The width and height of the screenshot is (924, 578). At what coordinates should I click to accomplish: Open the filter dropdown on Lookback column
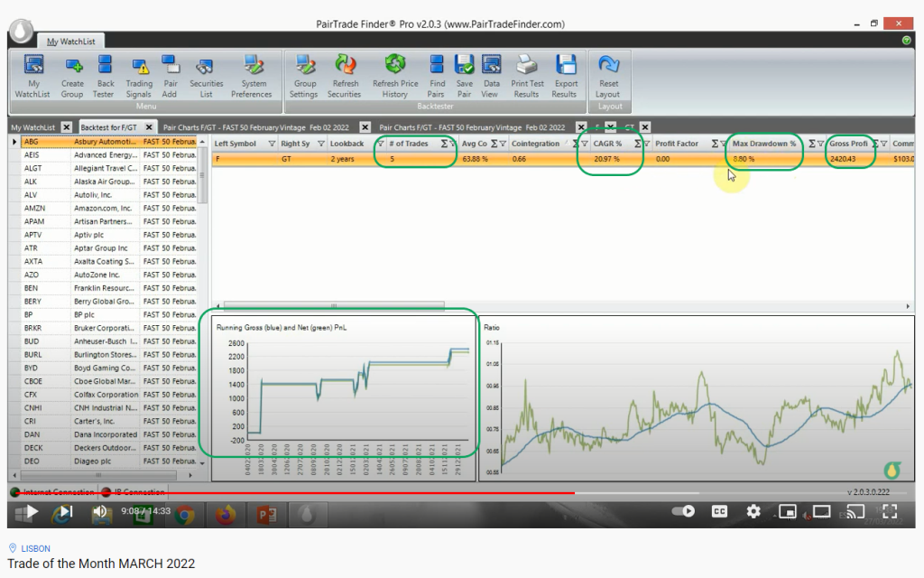tap(381, 144)
